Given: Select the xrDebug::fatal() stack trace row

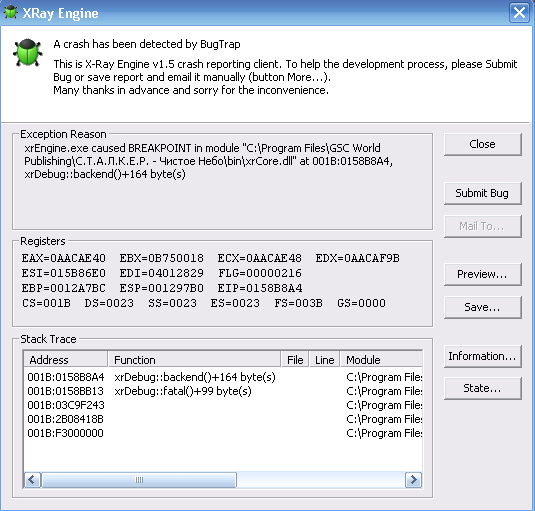Looking at the screenshot, I should [x=223, y=391].
